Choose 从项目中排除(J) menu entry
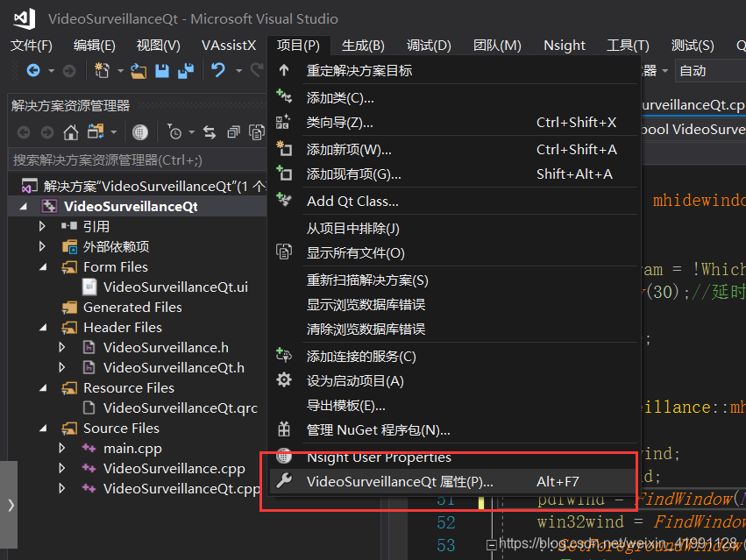Viewport: 746px width, 560px height. 454,229
